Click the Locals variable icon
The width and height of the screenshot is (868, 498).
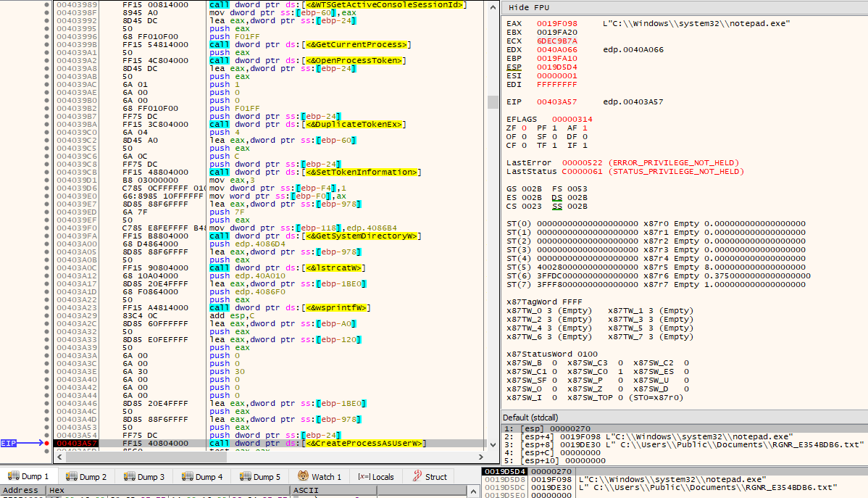364,476
